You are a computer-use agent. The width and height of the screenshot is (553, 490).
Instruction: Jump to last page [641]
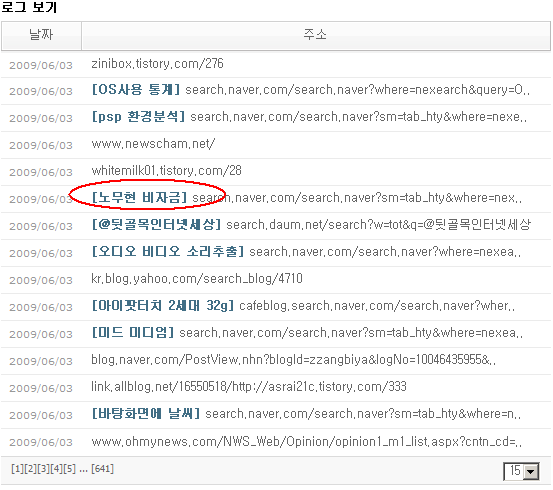pyautogui.click(x=102, y=469)
